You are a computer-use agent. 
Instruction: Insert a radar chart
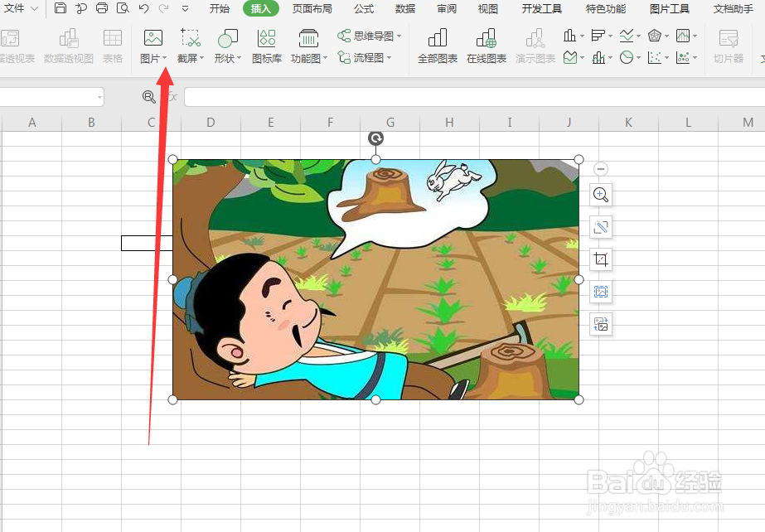(x=654, y=35)
